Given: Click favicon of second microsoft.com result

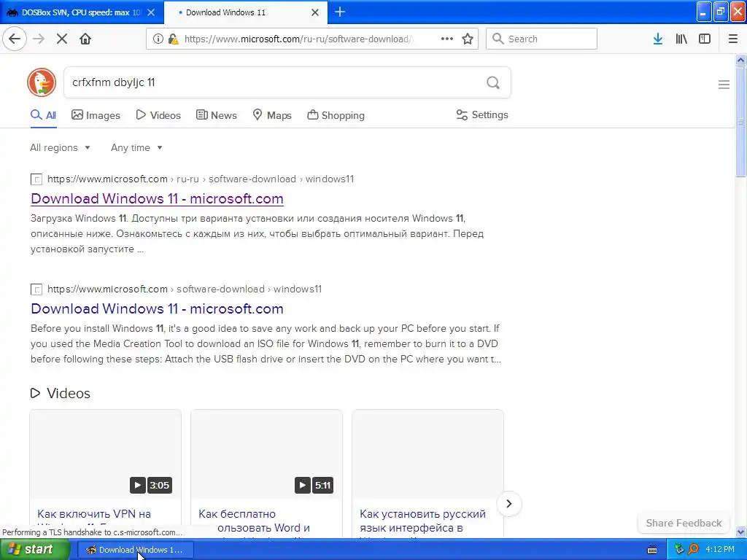Looking at the screenshot, I should pos(36,289).
